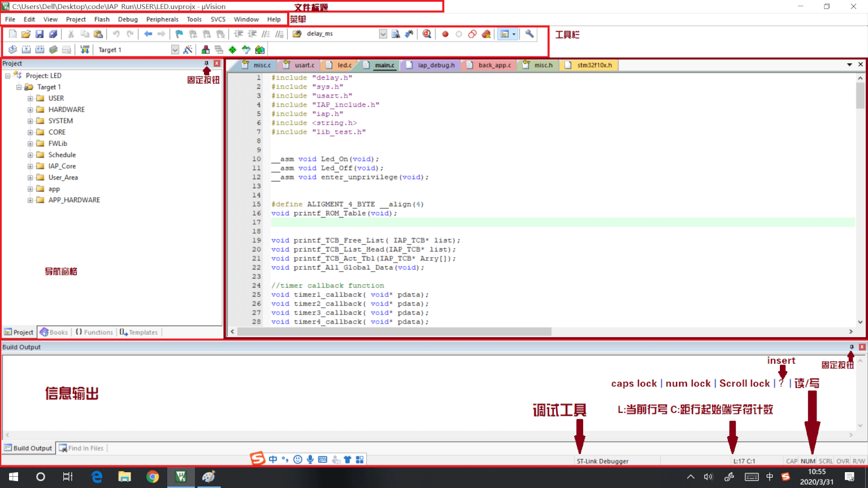Comment the selection using the // icon
The height and width of the screenshot is (488, 868).
click(266, 34)
